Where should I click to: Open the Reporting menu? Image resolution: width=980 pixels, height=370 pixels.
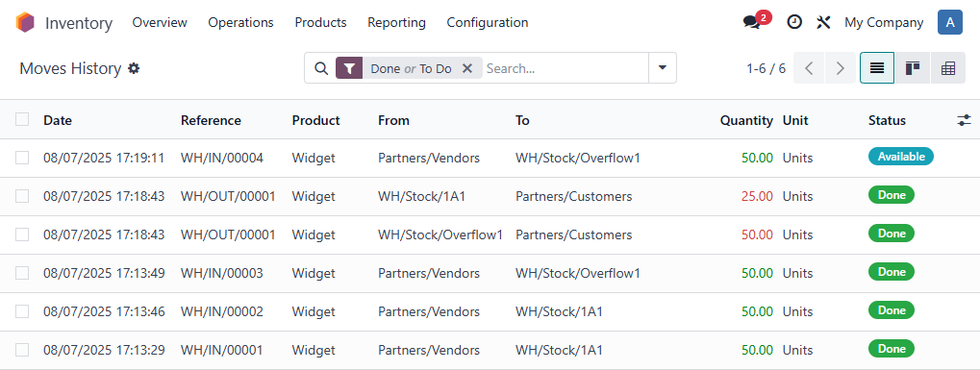tap(396, 22)
